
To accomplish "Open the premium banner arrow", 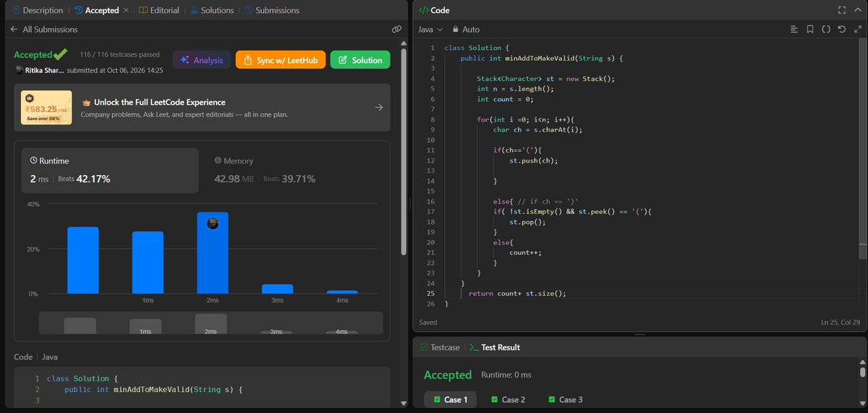I will point(379,108).
